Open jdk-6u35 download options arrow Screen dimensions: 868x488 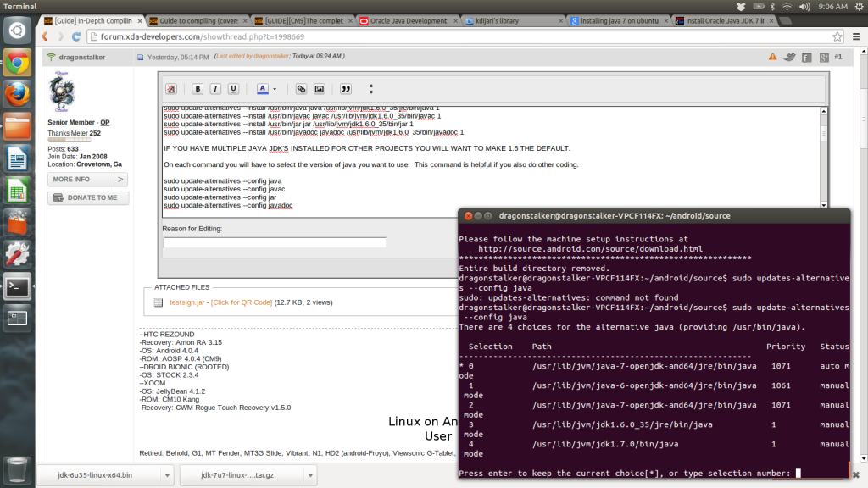click(167, 475)
